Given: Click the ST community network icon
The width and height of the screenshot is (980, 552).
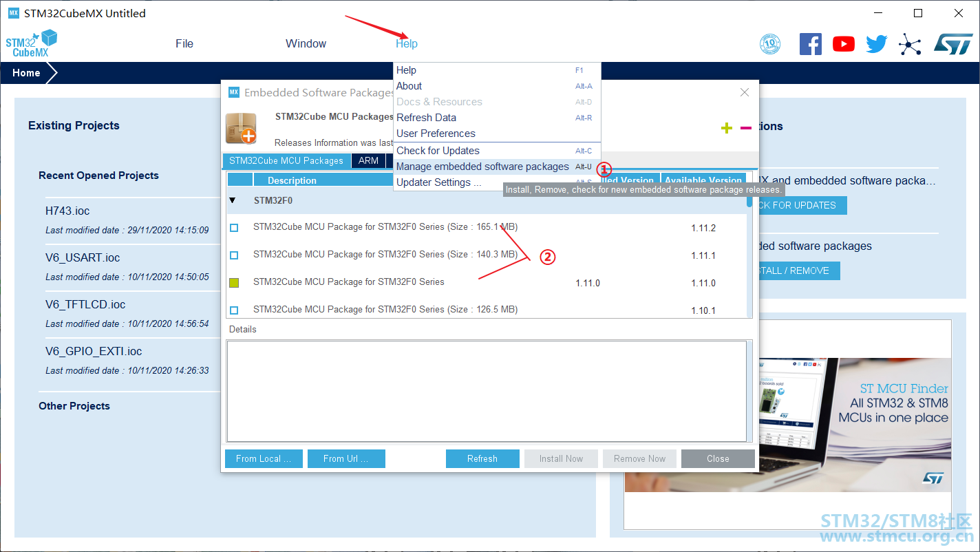Looking at the screenshot, I should coord(910,45).
